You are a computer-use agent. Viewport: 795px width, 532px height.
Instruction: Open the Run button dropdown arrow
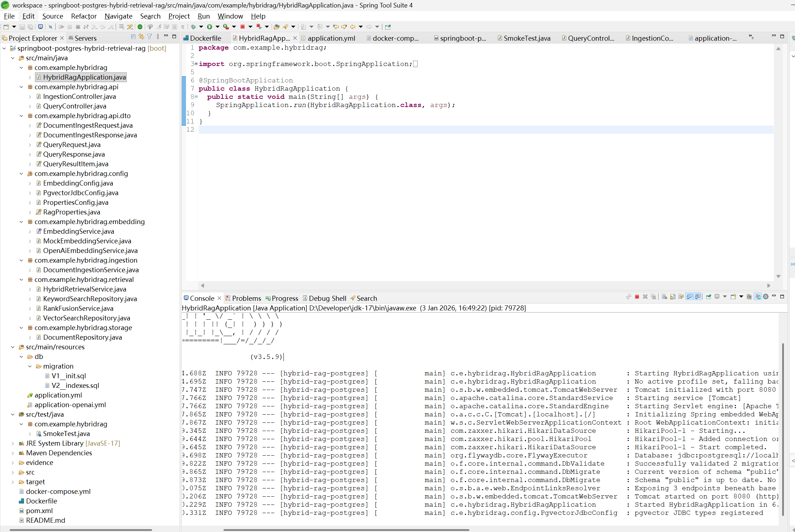pyautogui.click(x=217, y=27)
